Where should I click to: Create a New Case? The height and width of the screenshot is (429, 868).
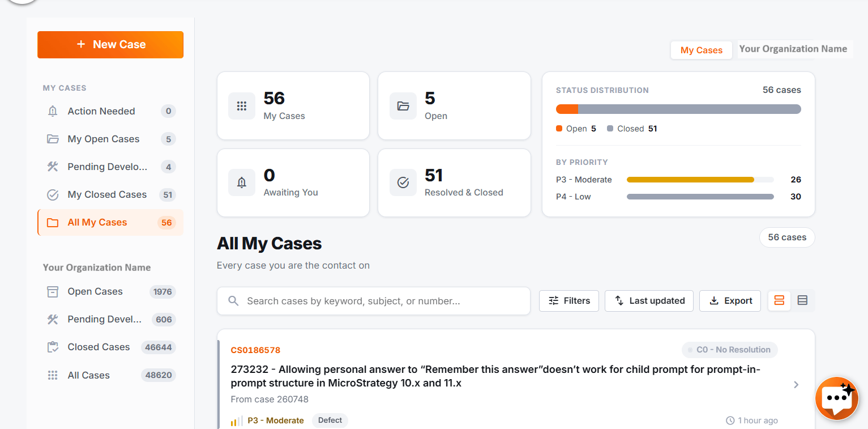pyautogui.click(x=110, y=45)
